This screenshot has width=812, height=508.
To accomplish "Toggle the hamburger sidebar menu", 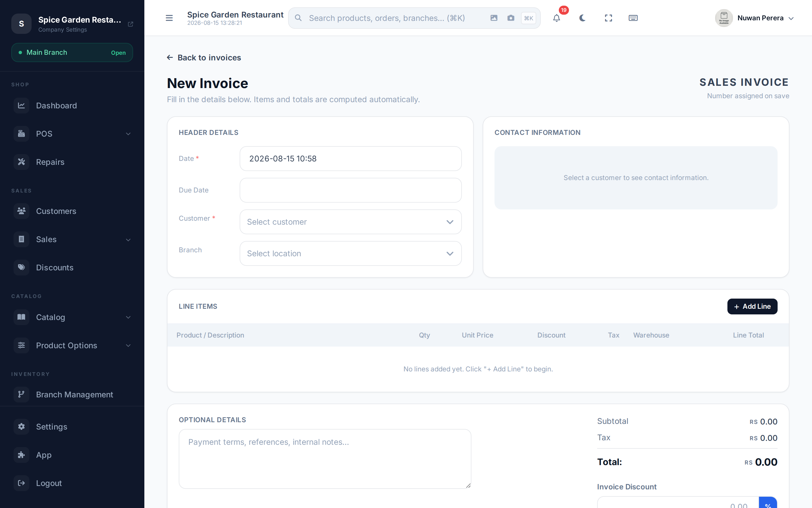I will (x=169, y=18).
